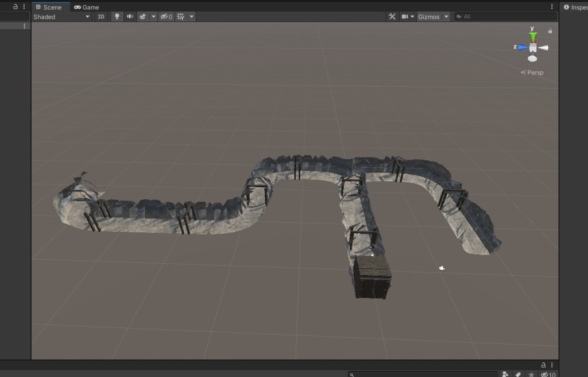Open the Shaded draw mode dropdown
This screenshot has height=377, width=588.
click(60, 16)
